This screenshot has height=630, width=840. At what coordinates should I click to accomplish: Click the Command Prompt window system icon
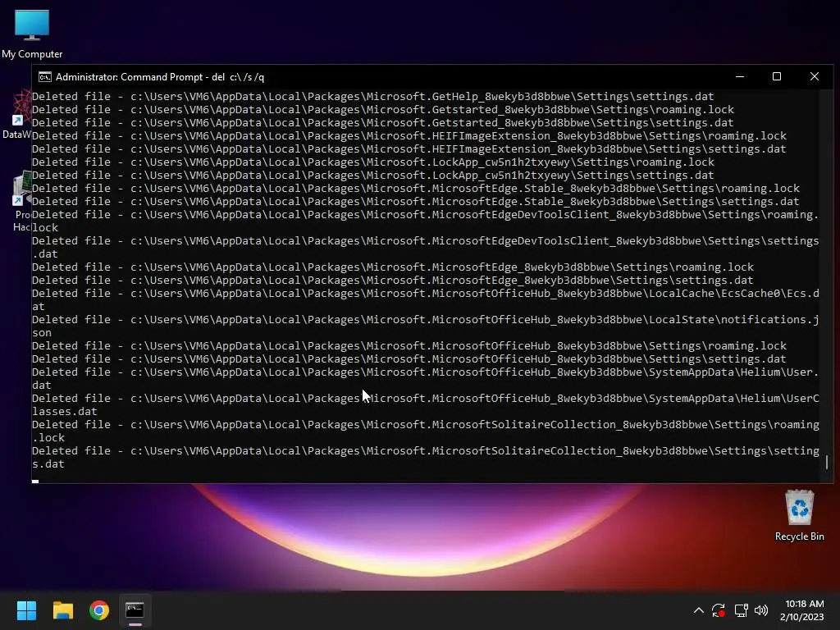tap(45, 77)
